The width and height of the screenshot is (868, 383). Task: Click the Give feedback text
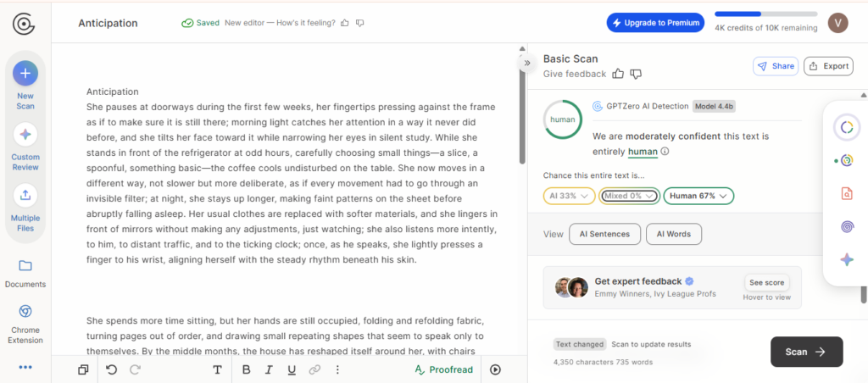point(575,74)
